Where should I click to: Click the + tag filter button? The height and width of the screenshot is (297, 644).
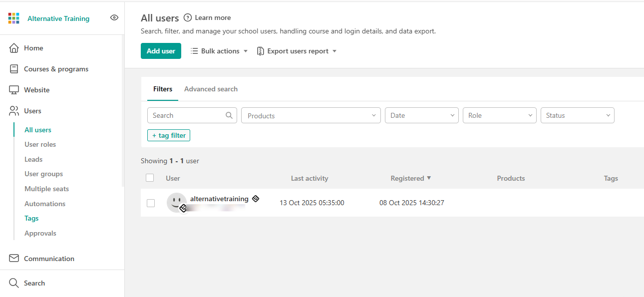pyautogui.click(x=169, y=135)
